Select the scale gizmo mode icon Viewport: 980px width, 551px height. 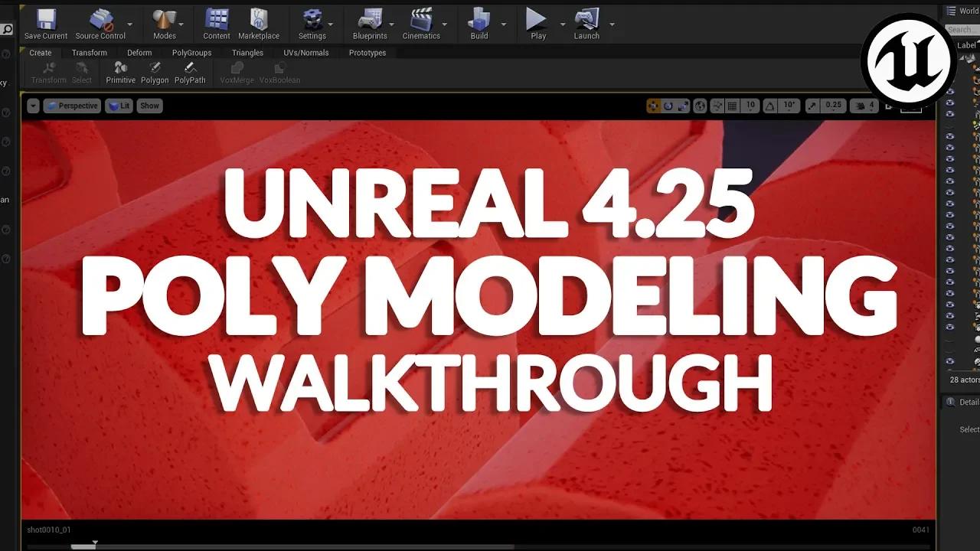pyautogui.click(x=683, y=106)
